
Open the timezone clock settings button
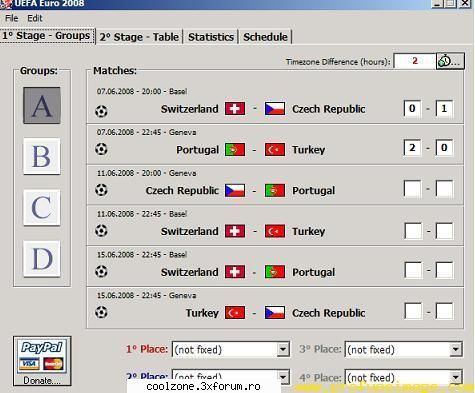450,61
